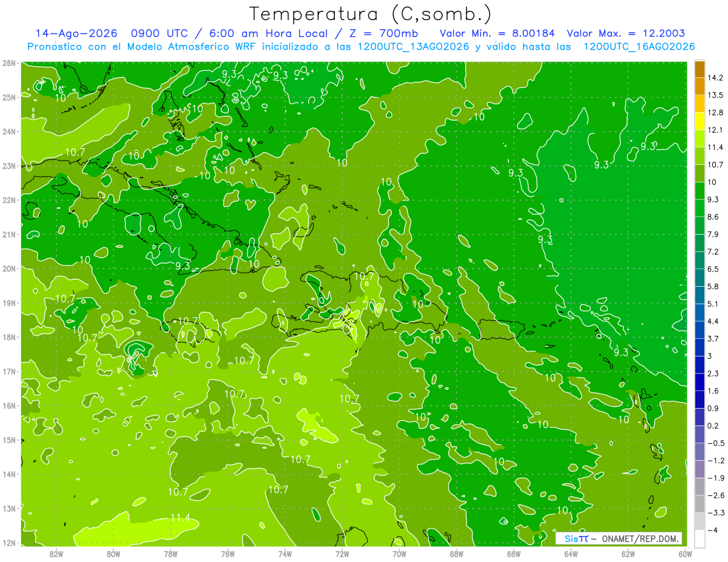
Task: Click the "15N" latitude axis label
Action: tap(9, 440)
